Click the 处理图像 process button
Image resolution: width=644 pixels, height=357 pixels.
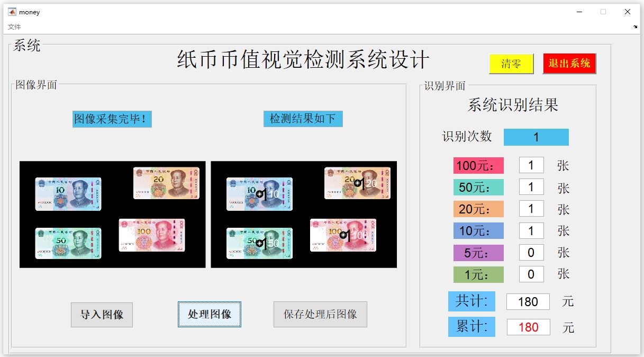pos(210,314)
